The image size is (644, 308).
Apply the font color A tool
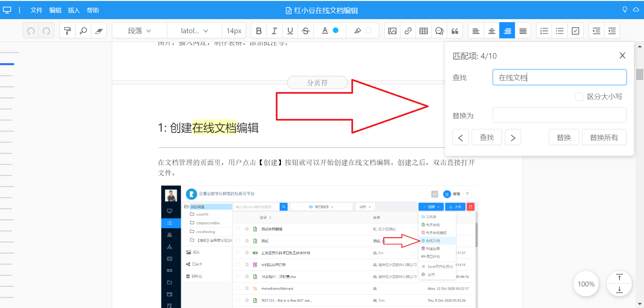point(325,31)
